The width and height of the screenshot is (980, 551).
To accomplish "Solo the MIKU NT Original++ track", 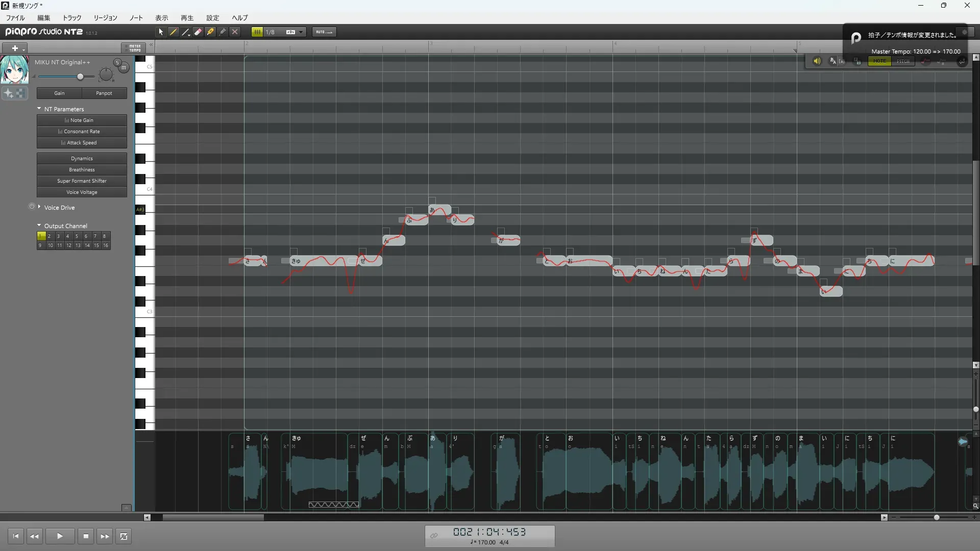I will pyautogui.click(x=117, y=62).
